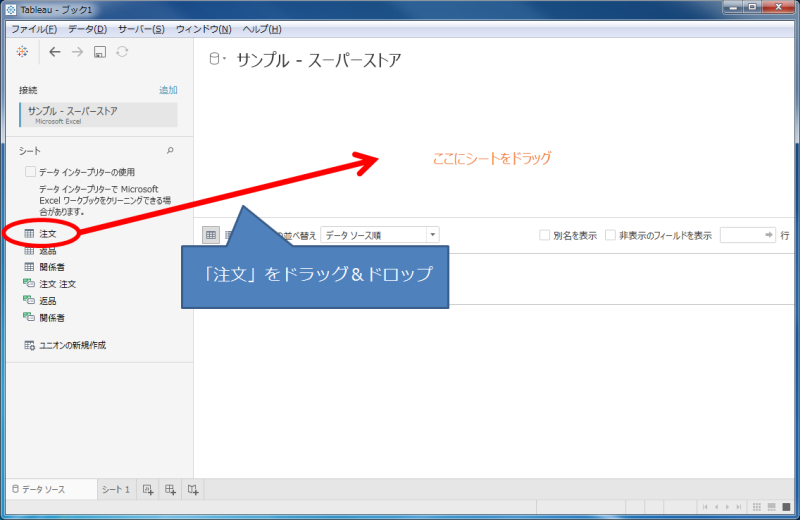Select the 注文 注文 named range

point(50,284)
